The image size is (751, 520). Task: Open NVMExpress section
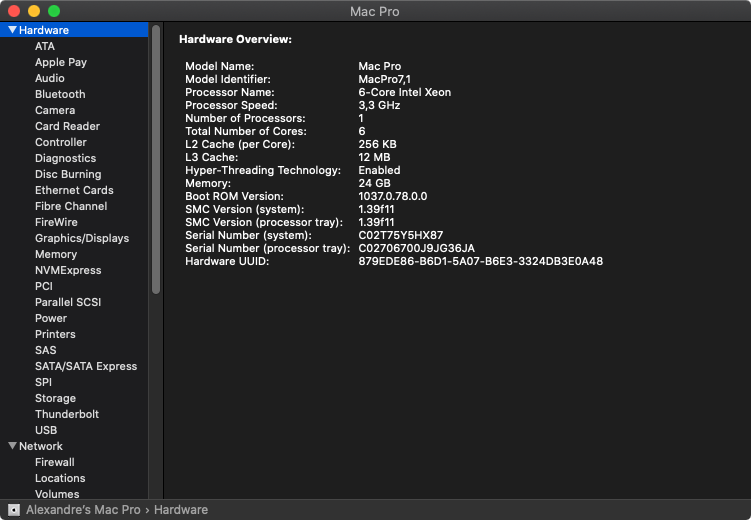coord(68,270)
